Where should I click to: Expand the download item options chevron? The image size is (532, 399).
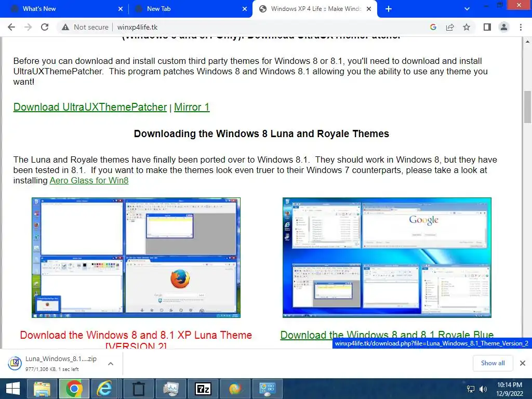pyautogui.click(x=110, y=363)
